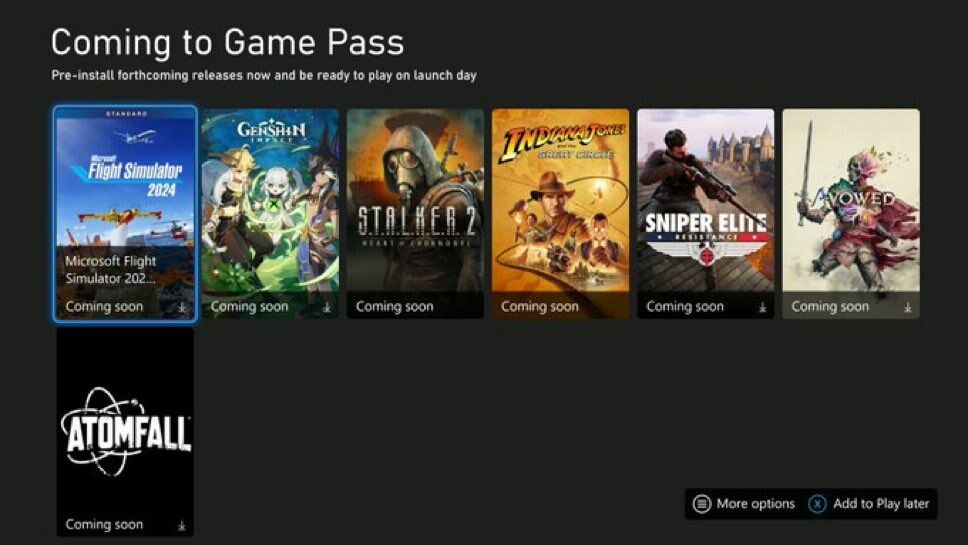Click the Coming to Game Pass heading
The width and height of the screenshot is (968, 545).
click(x=228, y=43)
